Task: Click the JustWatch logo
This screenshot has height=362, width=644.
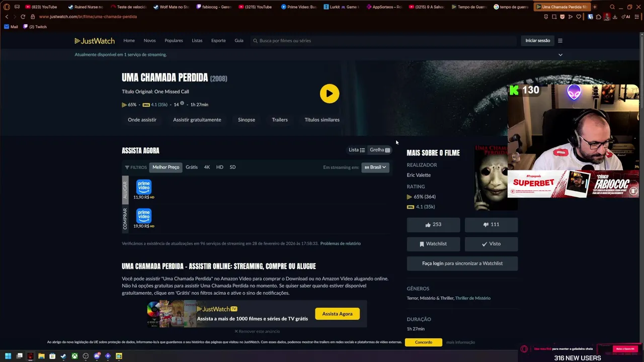Action: tap(95, 41)
